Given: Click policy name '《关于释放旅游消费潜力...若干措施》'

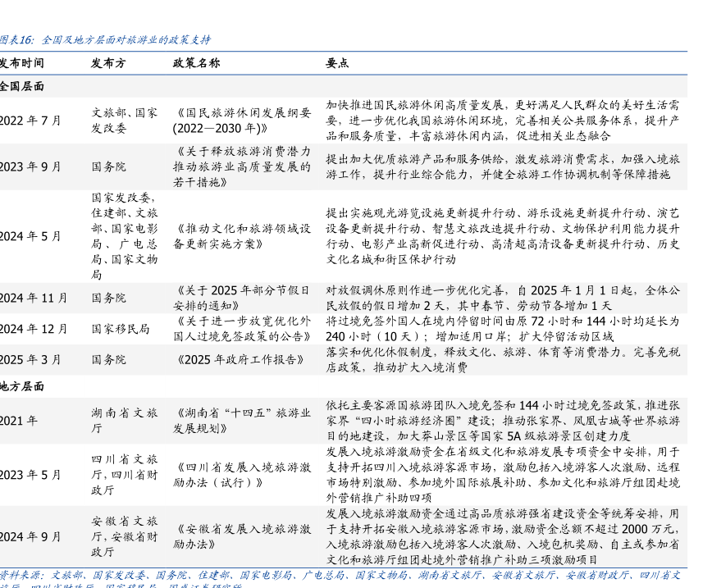Looking at the screenshot, I should pyautogui.click(x=242, y=167).
